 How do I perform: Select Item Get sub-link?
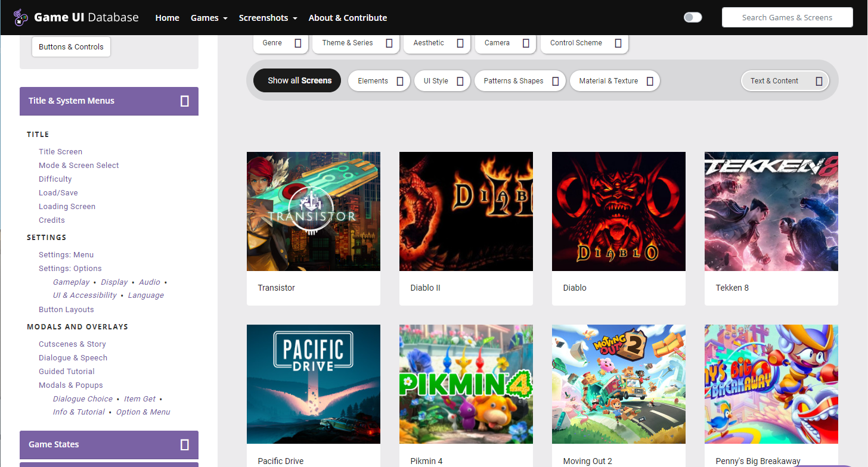click(139, 399)
